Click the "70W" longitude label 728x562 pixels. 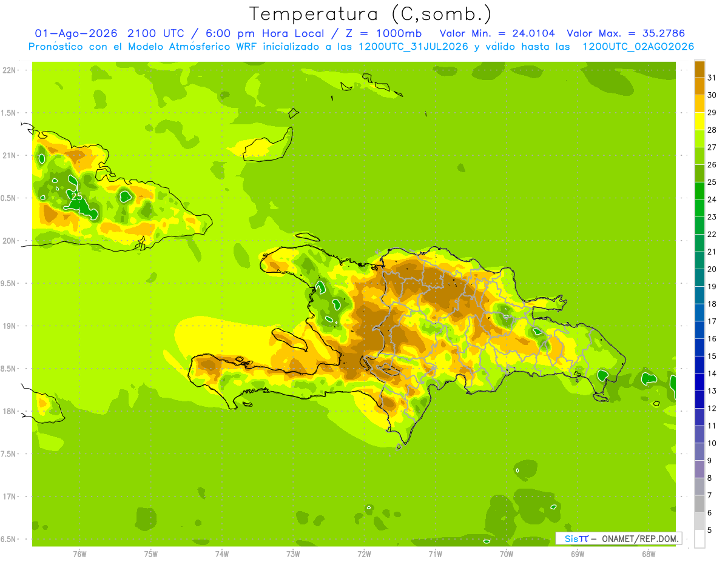507,554
